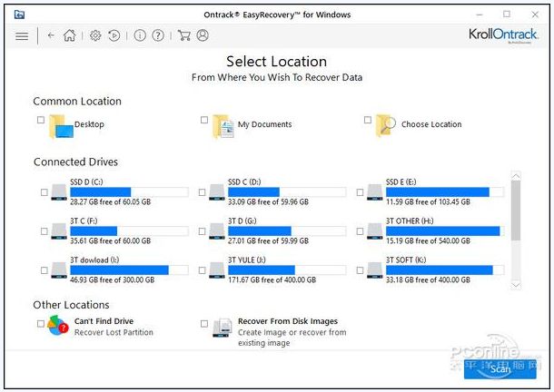554x392 pixels.
Task: Click the '3T OTHER (H:)' drive name
Action: coord(410,221)
